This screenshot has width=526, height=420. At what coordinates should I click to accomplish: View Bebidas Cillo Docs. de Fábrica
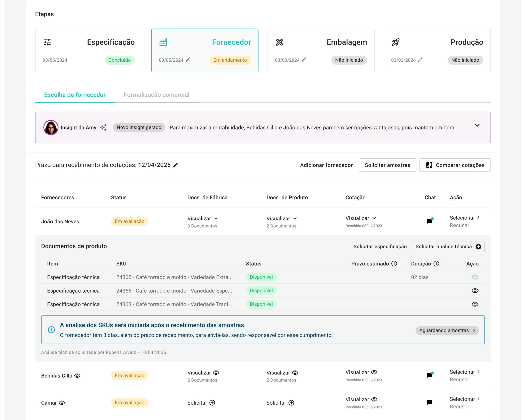203,373
